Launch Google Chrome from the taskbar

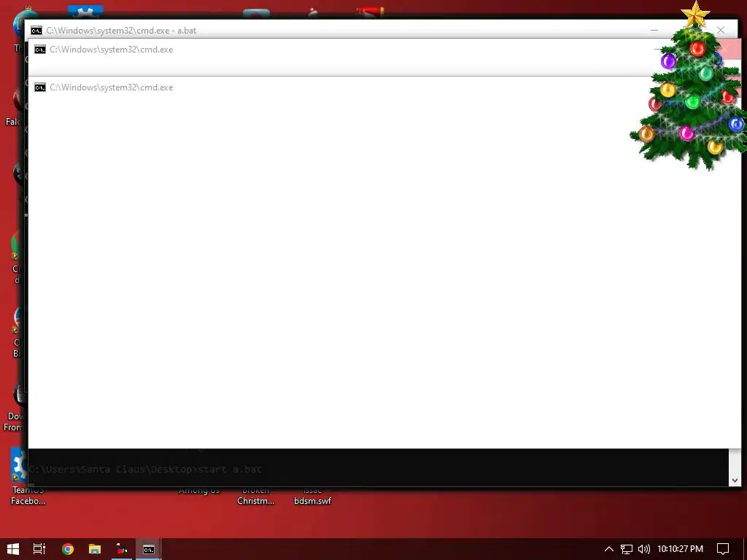68,549
